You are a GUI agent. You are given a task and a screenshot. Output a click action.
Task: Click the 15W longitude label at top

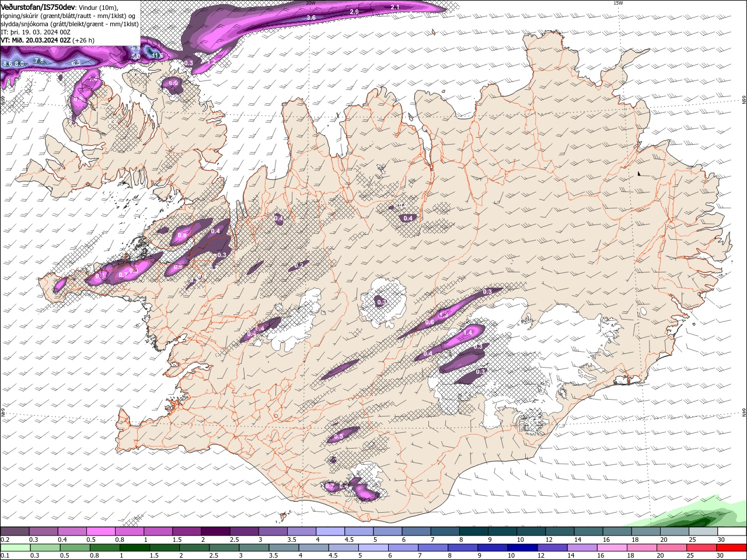(618, 3)
